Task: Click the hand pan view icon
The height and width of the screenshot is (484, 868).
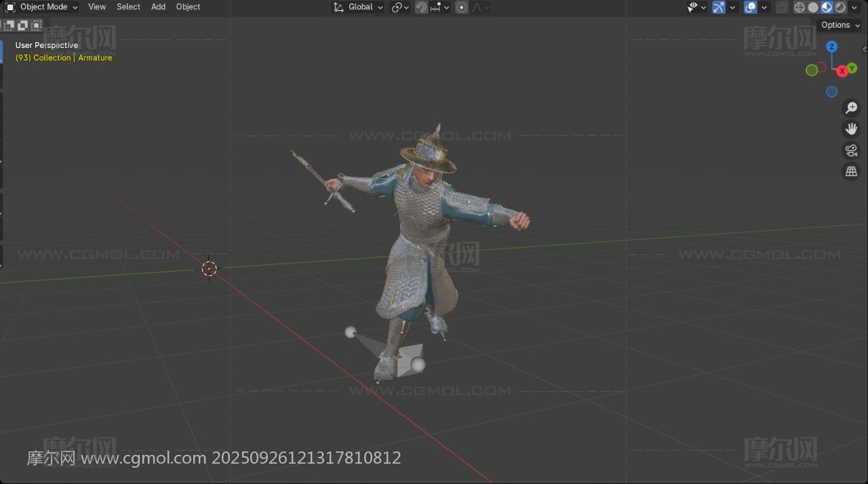Action: click(851, 129)
